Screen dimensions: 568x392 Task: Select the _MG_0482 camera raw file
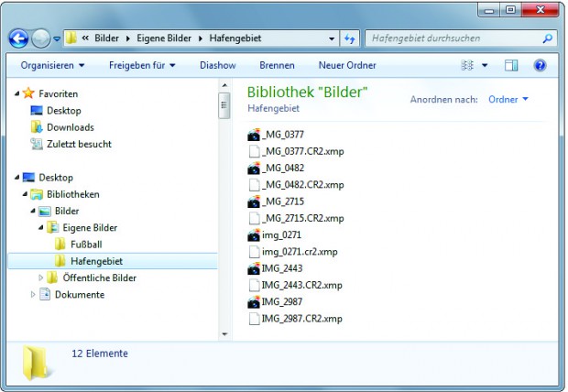pos(276,168)
